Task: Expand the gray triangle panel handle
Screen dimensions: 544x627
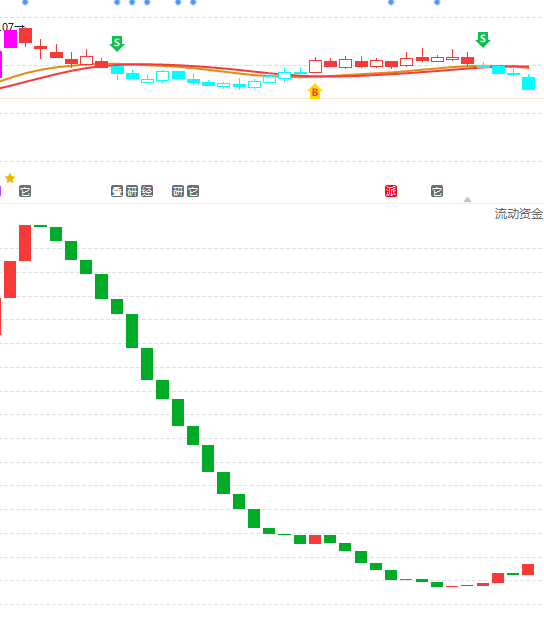Action: pyautogui.click(x=467, y=199)
